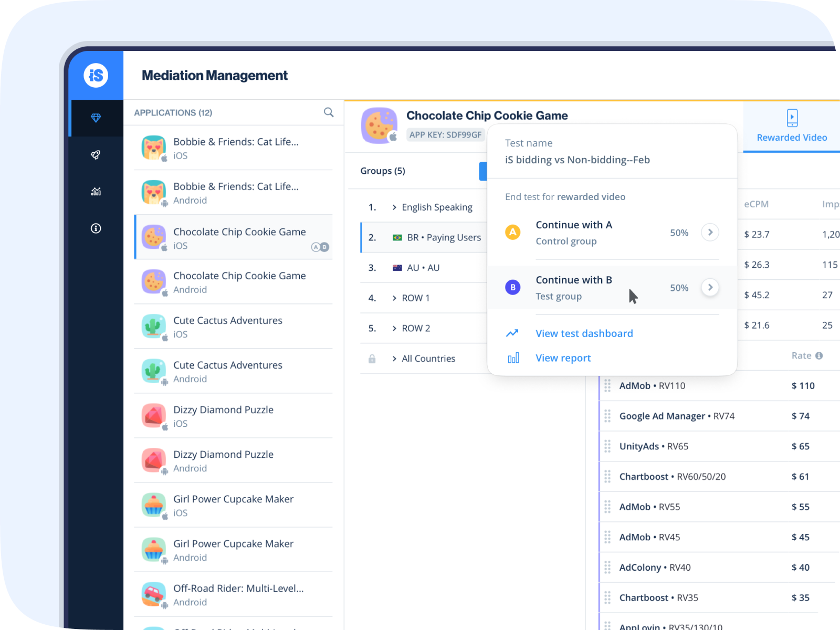Open the info sidebar icon
Screen dimensions: 840x630
96,228
